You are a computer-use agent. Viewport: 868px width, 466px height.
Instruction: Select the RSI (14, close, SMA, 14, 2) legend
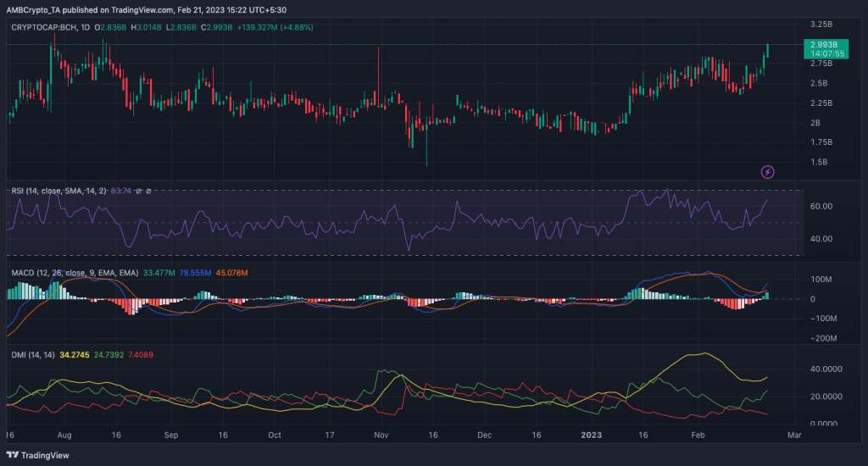pos(58,191)
